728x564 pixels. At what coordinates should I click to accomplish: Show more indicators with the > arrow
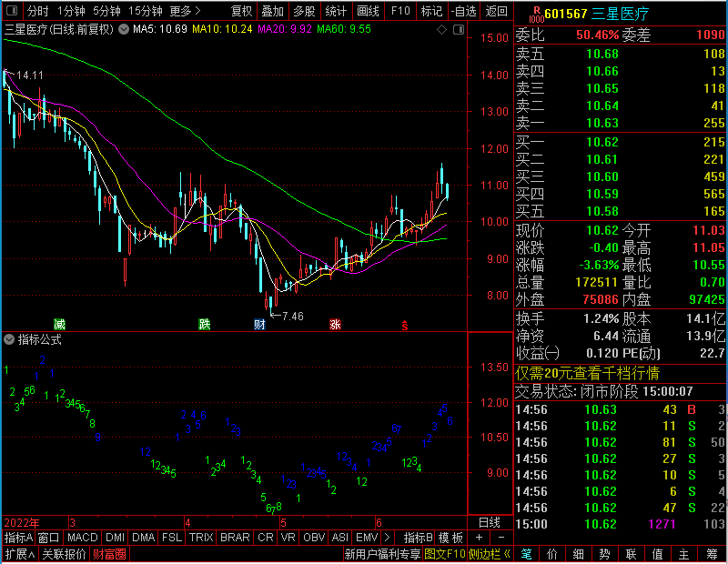[x=387, y=538]
